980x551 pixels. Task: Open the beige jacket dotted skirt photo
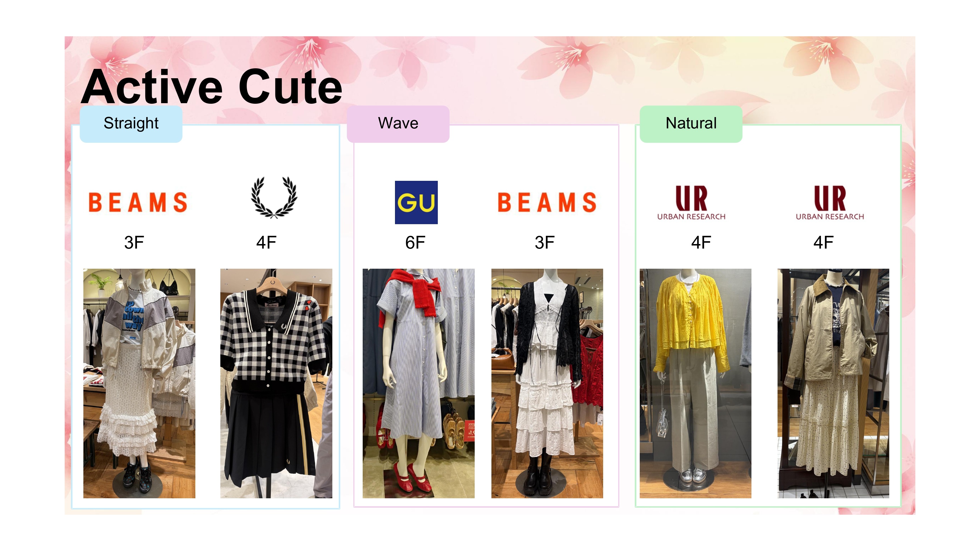tap(833, 383)
